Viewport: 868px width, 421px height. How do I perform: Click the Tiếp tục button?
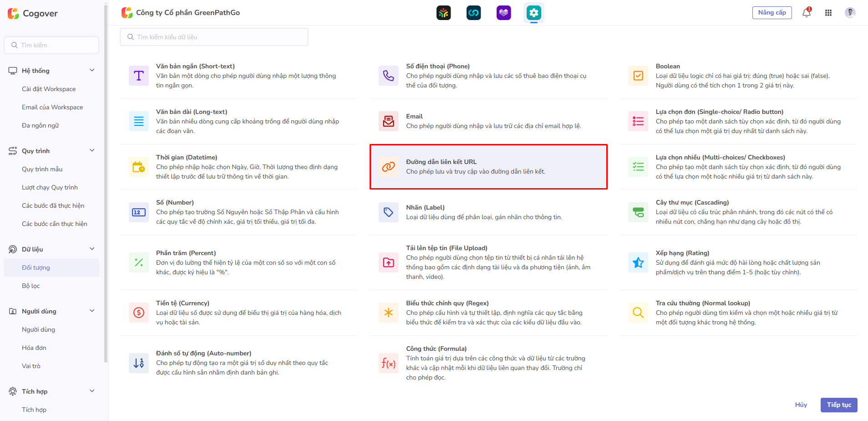[x=838, y=405]
